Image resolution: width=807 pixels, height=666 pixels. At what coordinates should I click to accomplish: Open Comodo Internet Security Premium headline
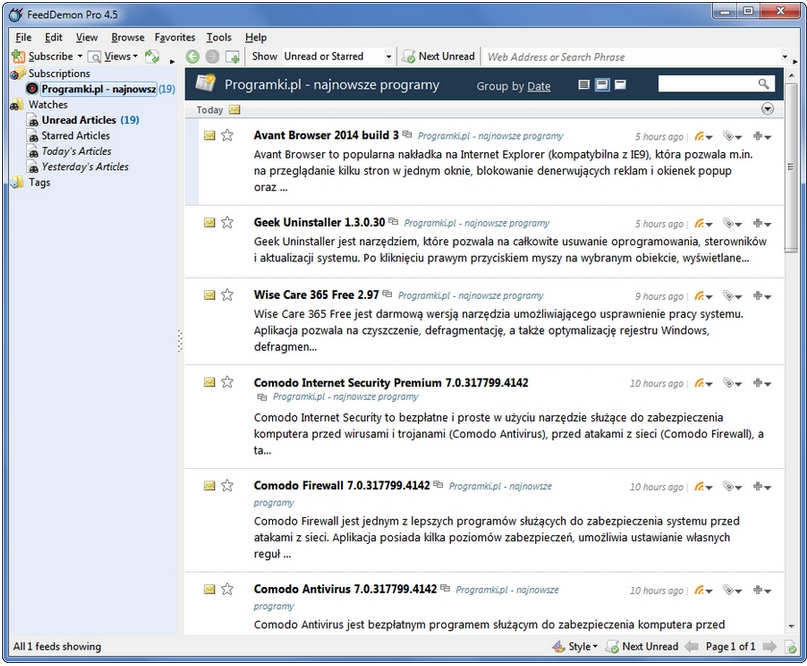tap(391, 382)
